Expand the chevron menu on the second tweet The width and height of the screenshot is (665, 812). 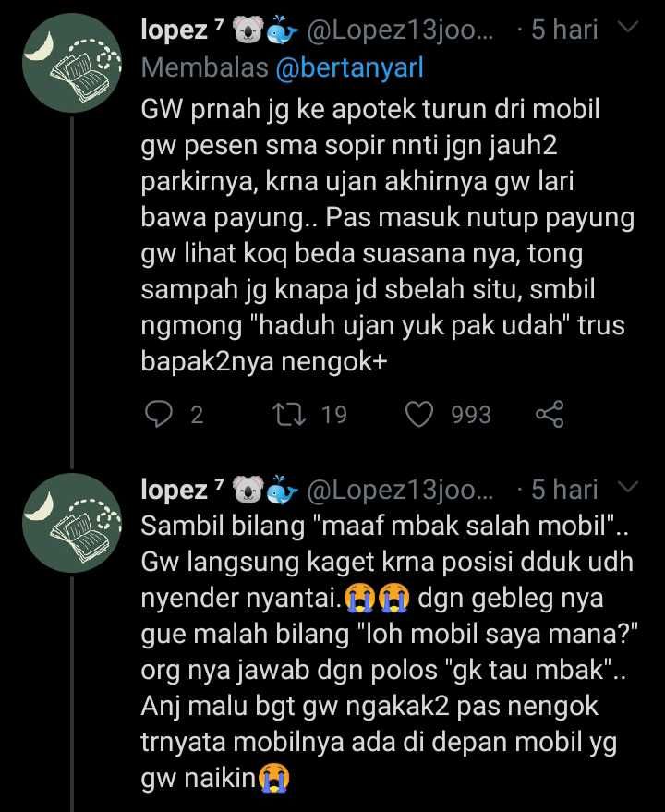click(628, 488)
